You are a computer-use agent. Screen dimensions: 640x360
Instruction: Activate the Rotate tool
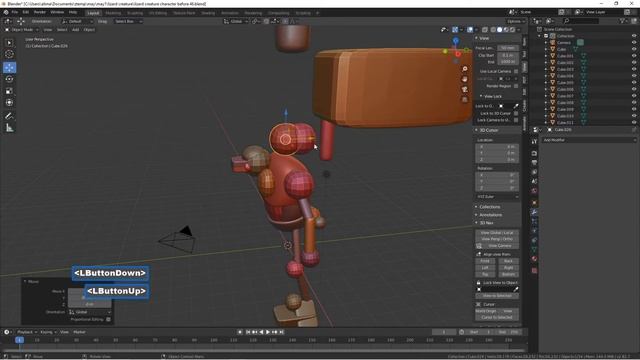point(9,79)
